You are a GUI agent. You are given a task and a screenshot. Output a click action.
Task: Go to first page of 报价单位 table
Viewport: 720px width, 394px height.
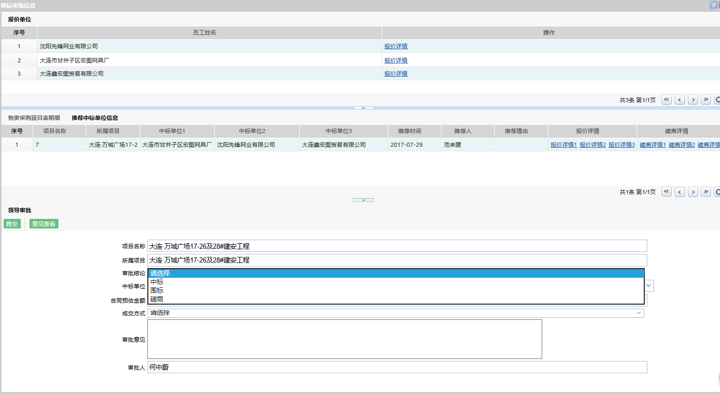666,100
